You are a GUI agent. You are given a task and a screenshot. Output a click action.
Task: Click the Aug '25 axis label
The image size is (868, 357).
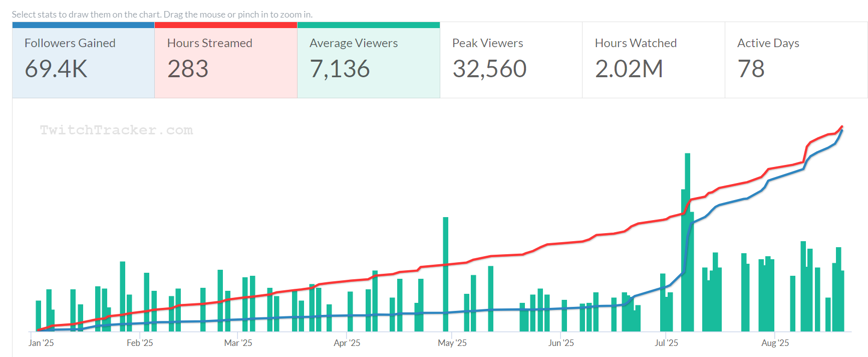pos(775,343)
